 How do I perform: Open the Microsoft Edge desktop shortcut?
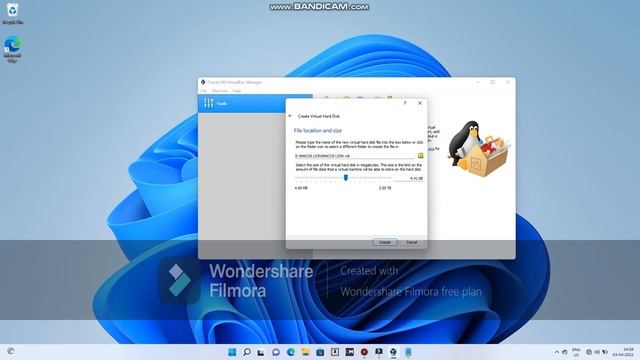click(x=12, y=49)
